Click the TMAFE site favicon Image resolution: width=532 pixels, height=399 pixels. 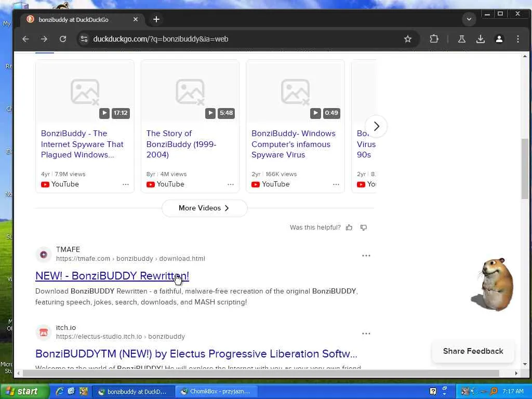(44, 254)
